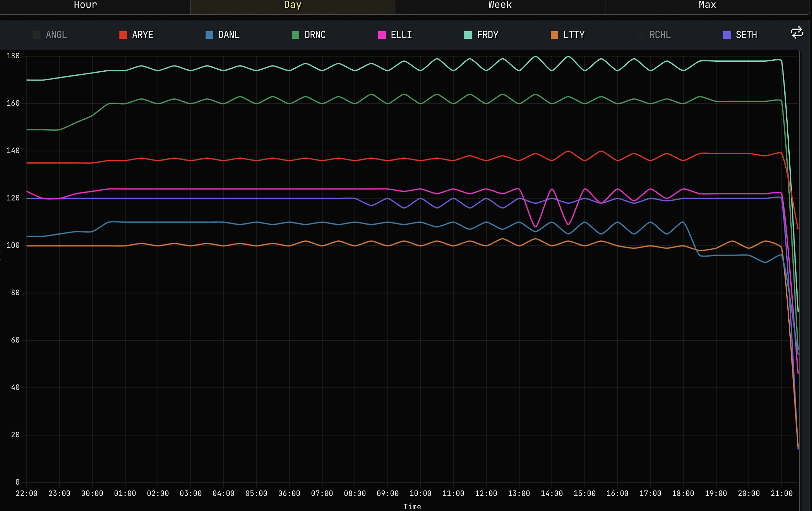
Task: Toggle the FRDY legend label
Action: (x=488, y=35)
